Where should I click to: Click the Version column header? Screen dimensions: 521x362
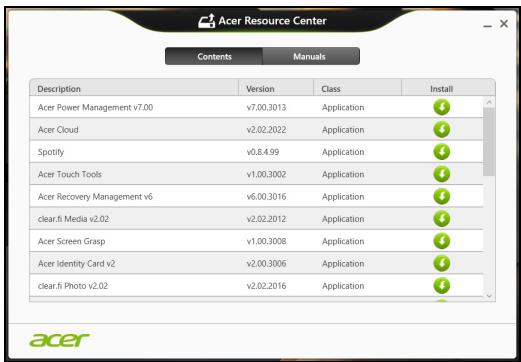point(276,89)
